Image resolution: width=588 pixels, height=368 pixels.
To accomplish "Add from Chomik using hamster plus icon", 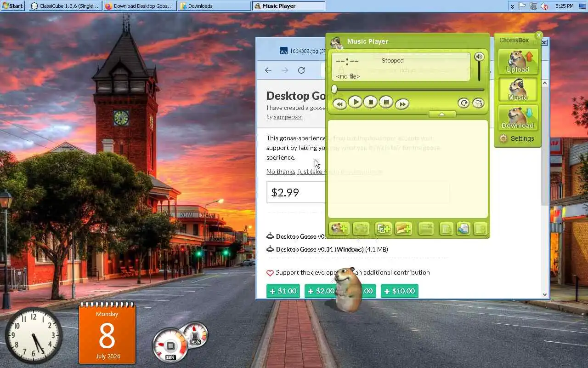I will (339, 229).
